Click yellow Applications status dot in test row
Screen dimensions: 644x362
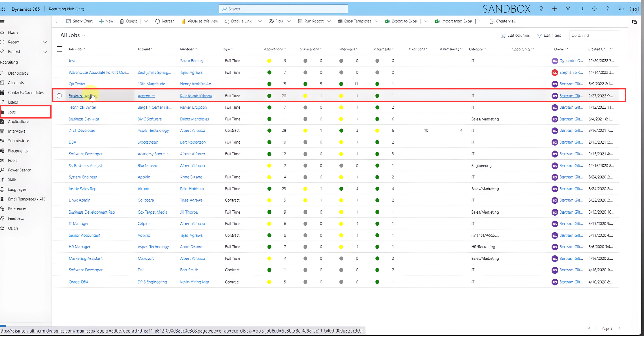(x=269, y=61)
